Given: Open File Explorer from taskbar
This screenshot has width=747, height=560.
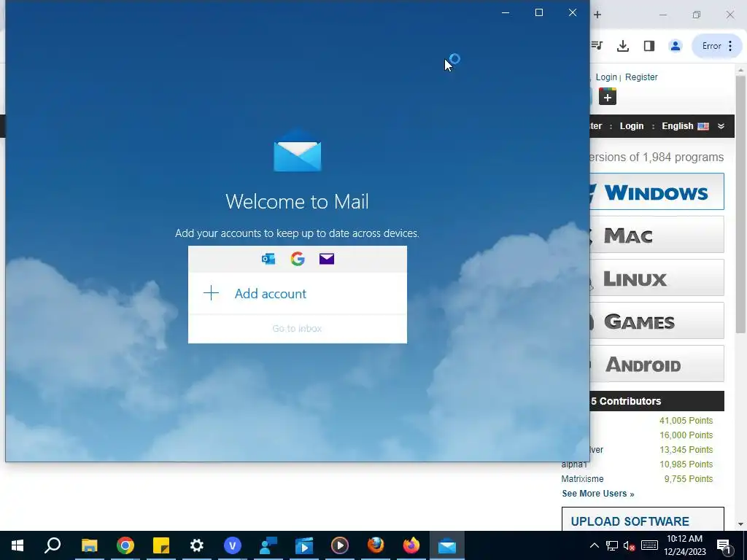Looking at the screenshot, I should click(x=89, y=545).
